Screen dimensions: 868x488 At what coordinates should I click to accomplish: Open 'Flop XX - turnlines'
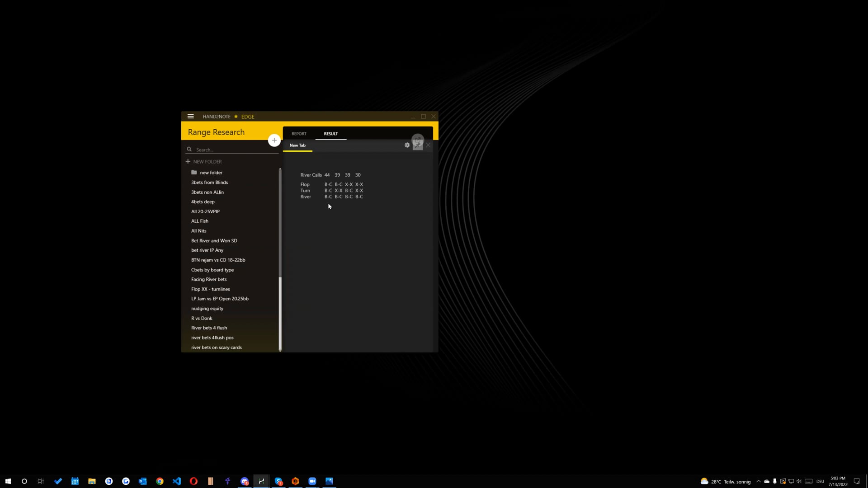coord(210,289)
